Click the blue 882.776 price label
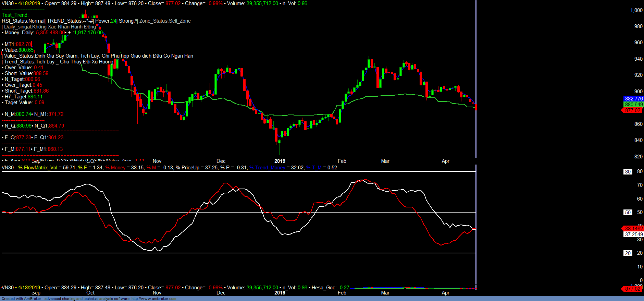 [633, 99]
